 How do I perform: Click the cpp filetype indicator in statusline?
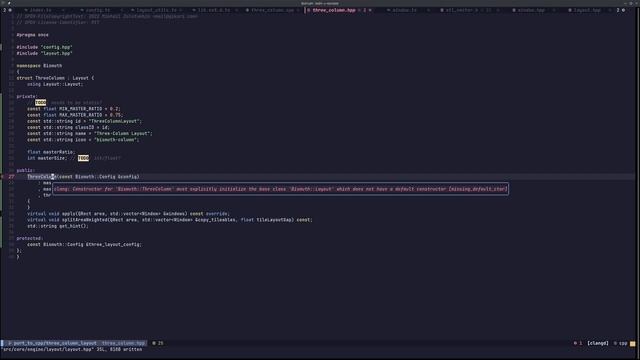[x=621, y=343]
